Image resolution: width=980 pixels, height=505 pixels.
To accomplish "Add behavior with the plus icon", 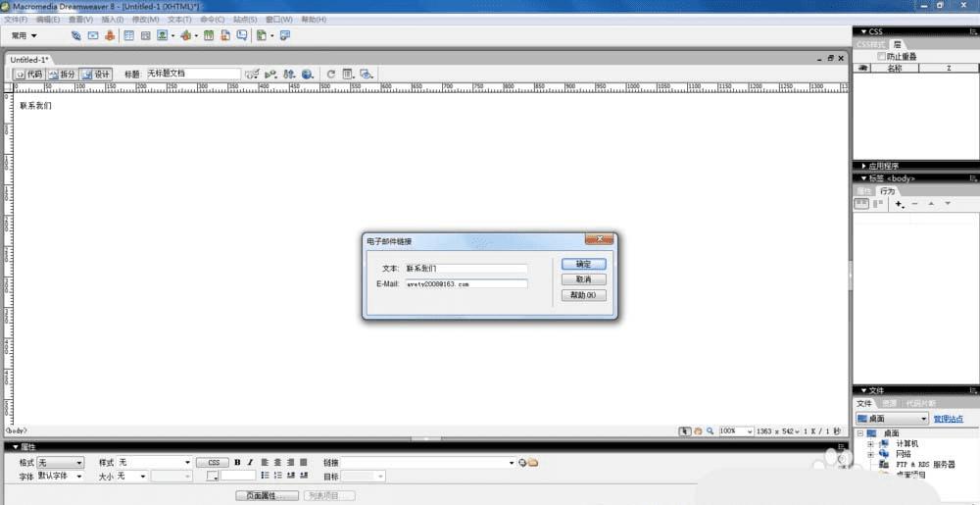I will point(899,204).
